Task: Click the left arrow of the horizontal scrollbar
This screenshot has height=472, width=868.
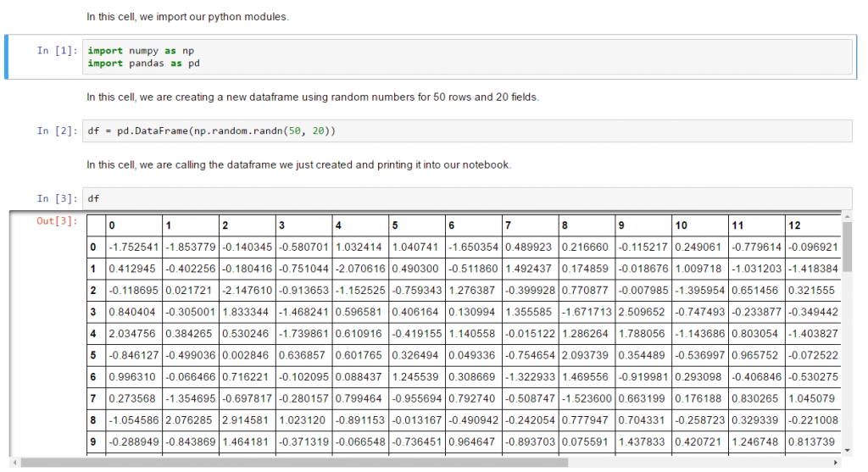Action: pyautogui.click(x=14, y=463)
